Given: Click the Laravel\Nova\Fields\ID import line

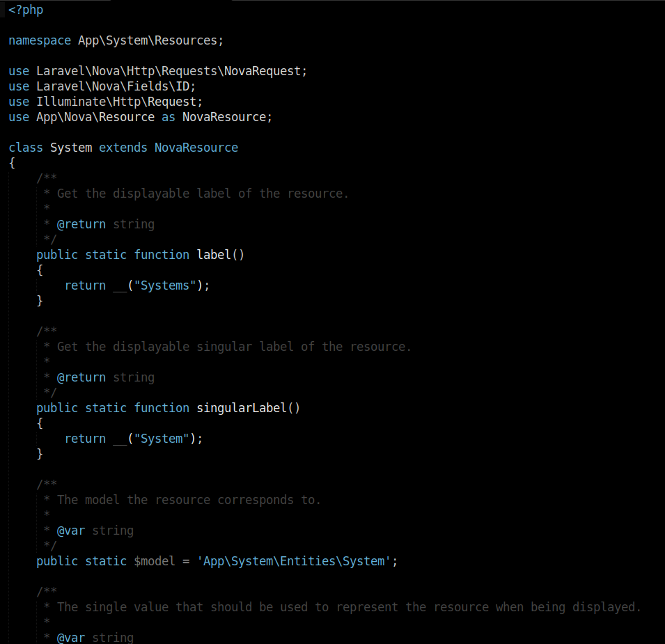Looking at the screenshot, I should coord(115,86).
